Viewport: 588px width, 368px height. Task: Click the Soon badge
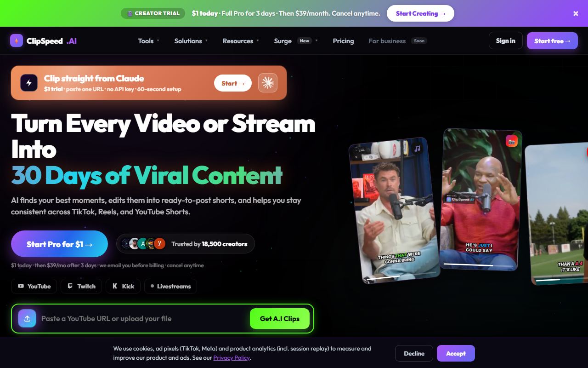(x=419, y=40)
